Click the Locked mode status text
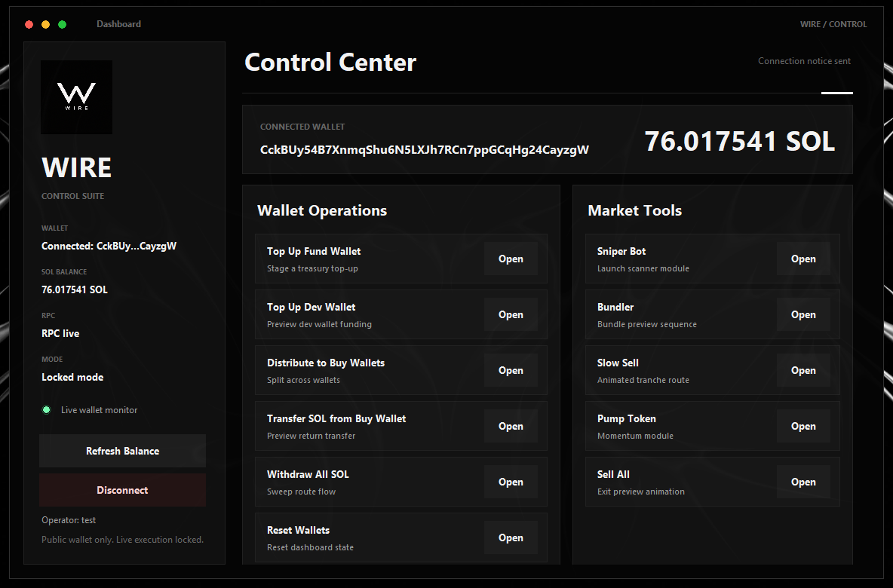893x588 pixels. (x=72, y=378)
